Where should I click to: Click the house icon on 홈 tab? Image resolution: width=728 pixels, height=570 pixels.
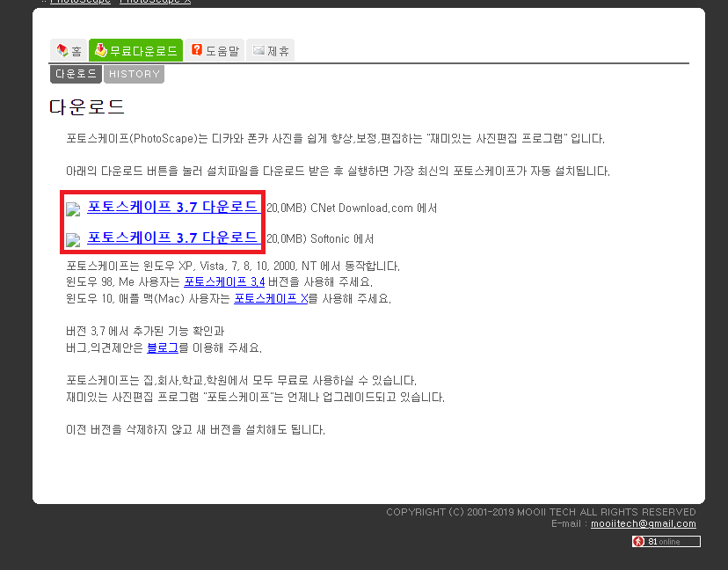[x=62, y=50]
